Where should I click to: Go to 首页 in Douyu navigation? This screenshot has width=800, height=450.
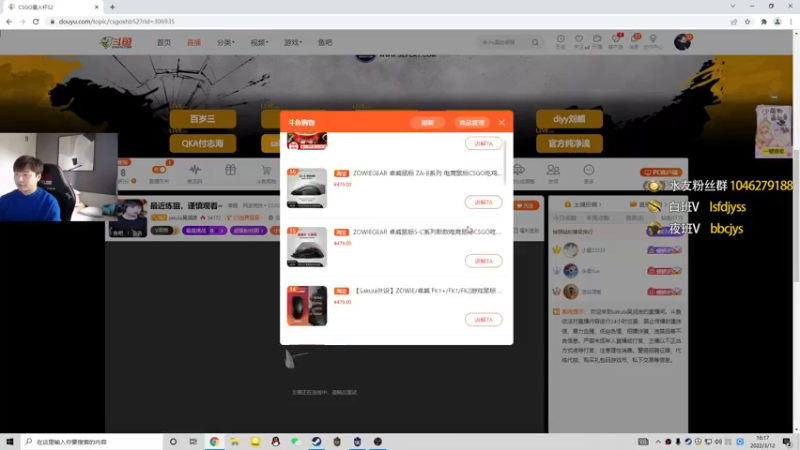(x=164, y=42)
